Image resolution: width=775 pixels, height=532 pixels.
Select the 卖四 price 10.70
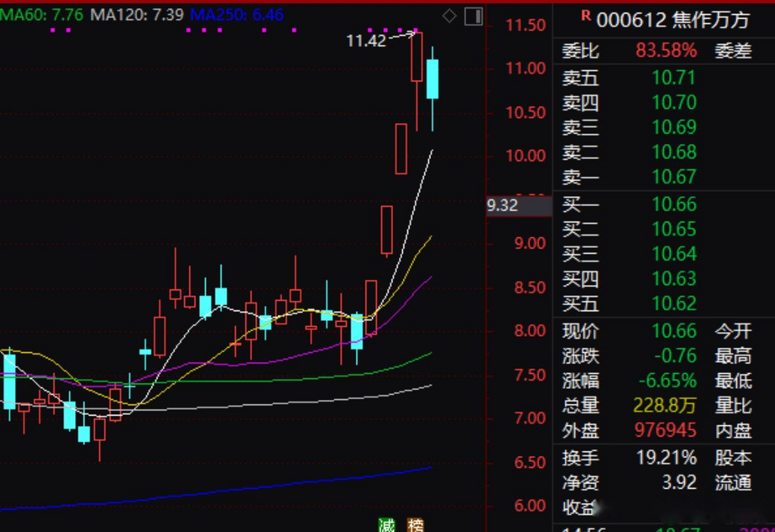(x=674, y=102)
